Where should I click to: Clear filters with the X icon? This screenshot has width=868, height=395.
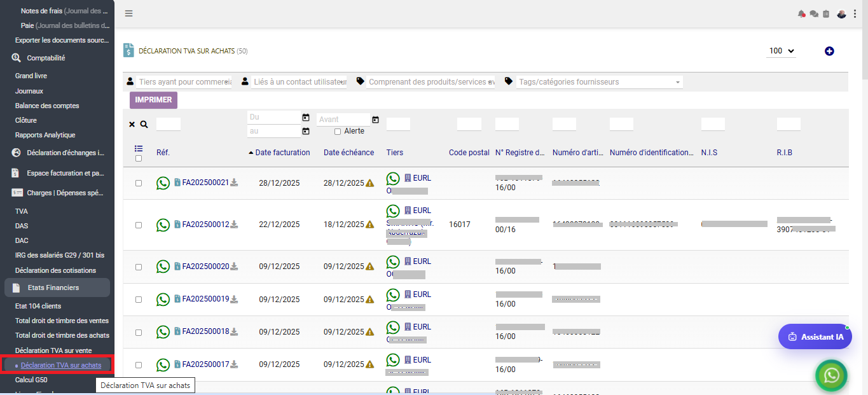[x=132, y=125]
